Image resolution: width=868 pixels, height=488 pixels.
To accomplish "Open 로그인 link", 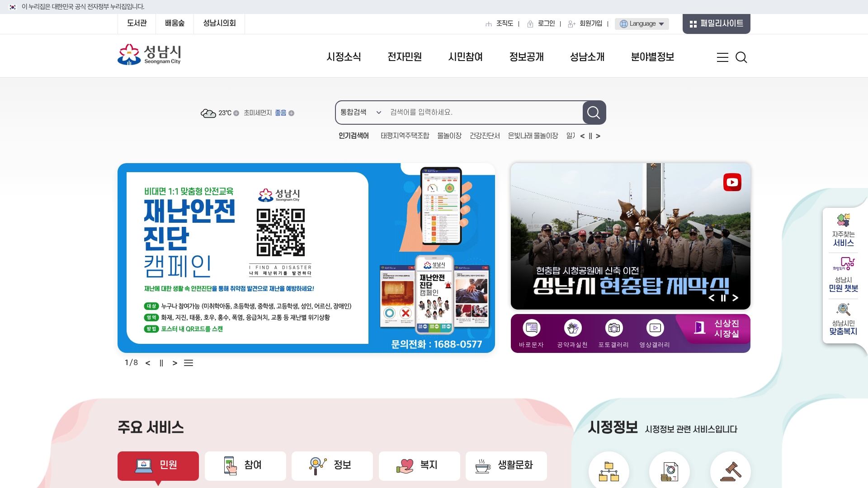I will point(541,23).
